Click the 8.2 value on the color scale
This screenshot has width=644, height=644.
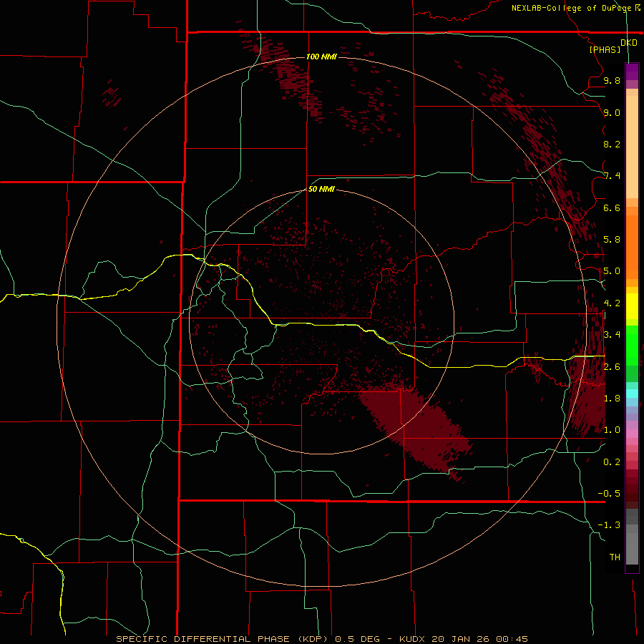tap(612, 144)
